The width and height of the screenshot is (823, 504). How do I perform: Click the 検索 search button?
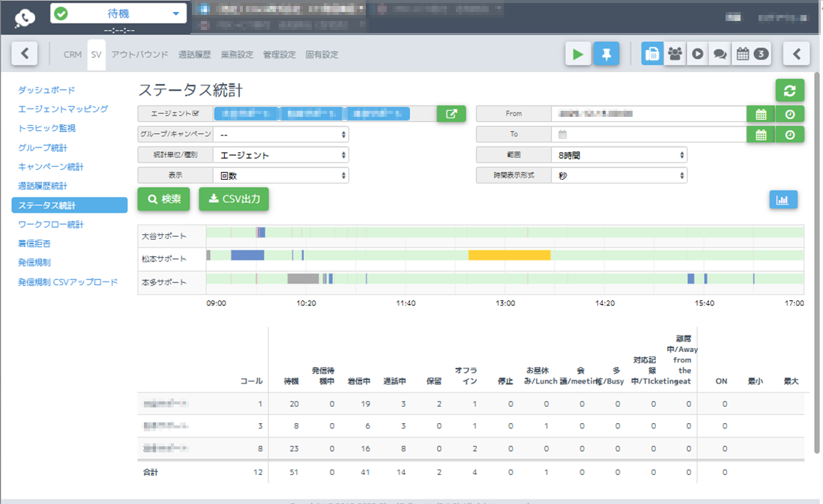pyautogui.click(x=163, y=199)
